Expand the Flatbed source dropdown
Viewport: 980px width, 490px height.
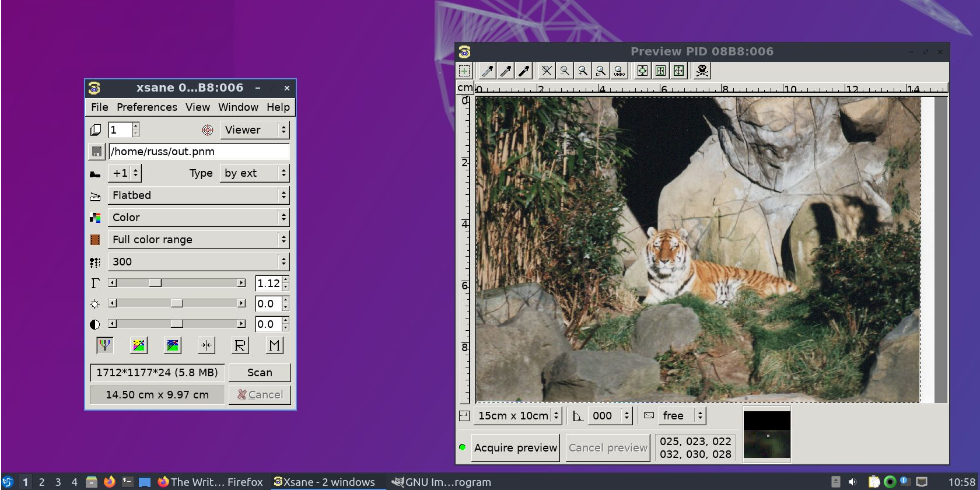click(x=198, y=195)
